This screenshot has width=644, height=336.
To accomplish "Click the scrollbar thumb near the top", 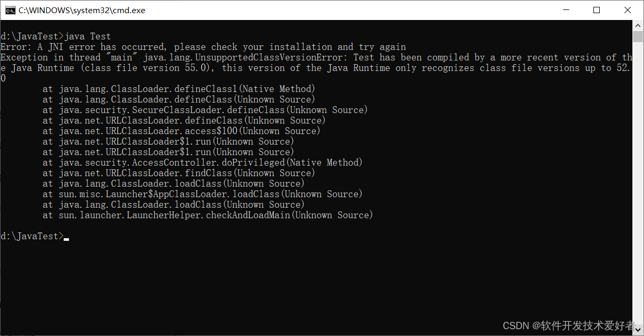I will point(639,37).
